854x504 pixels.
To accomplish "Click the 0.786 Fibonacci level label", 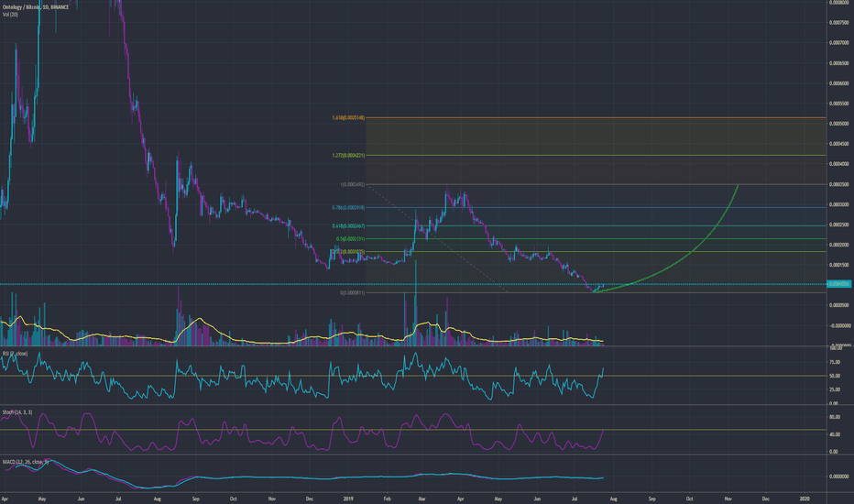I will tap(348, 208).
